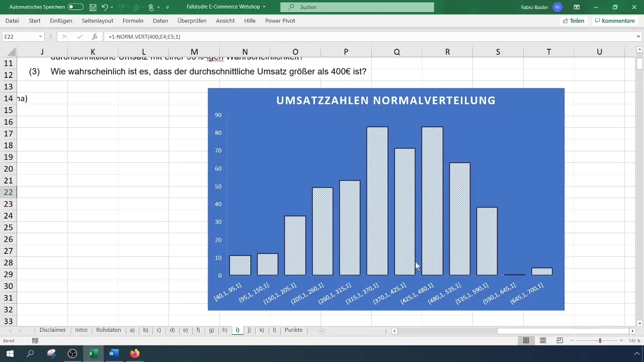
Task: Open OBS Studio from taskbar
Action: tap(73, 353)
